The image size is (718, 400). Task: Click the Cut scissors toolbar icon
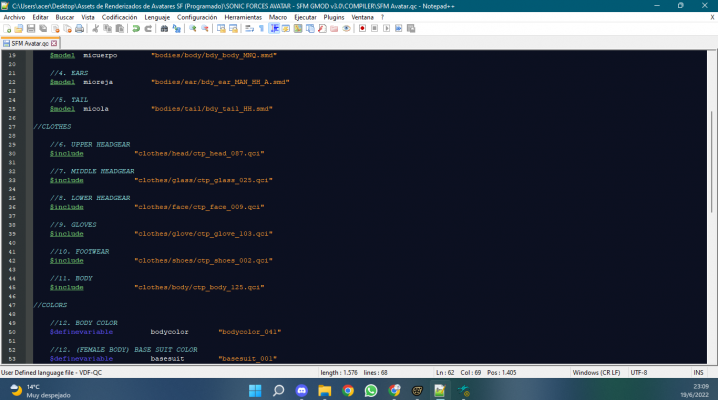[x=92, y=29]
